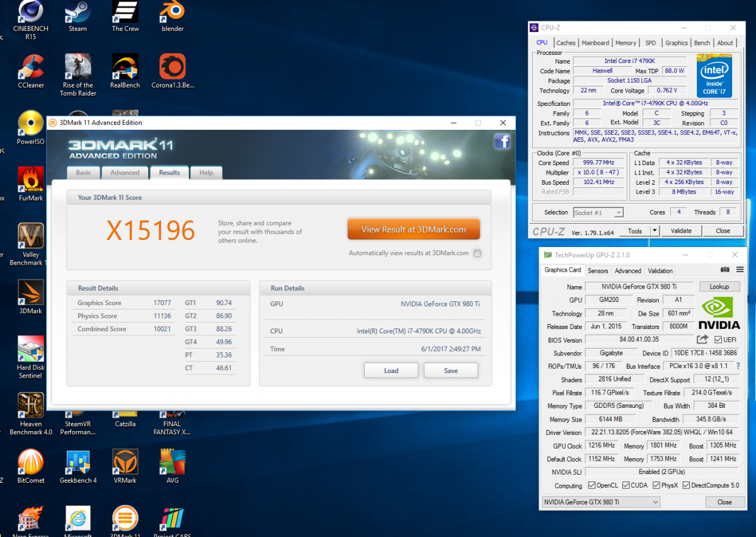
Task: Open the GPU-Z hamburger menu
Action: [740, 270]
